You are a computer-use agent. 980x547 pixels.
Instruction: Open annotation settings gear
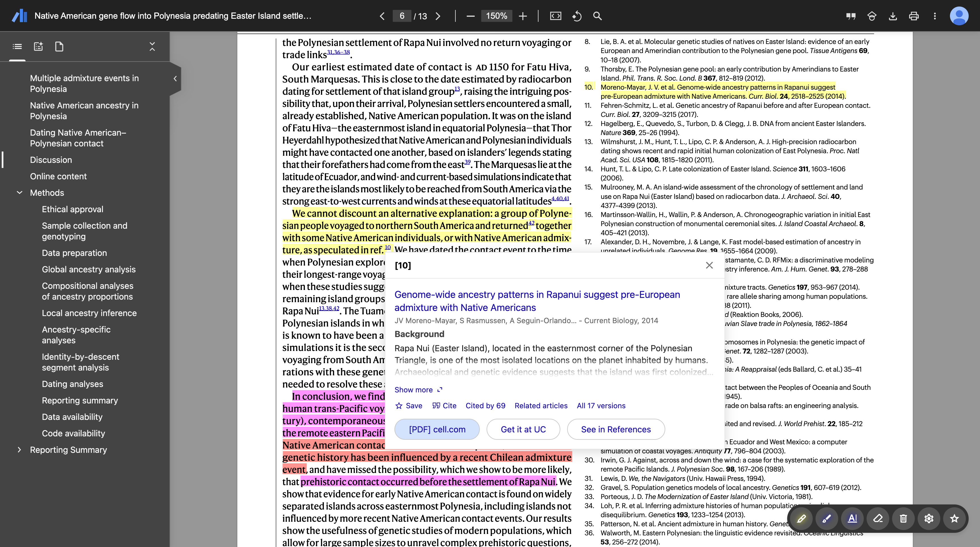click(x=929, y=518)
